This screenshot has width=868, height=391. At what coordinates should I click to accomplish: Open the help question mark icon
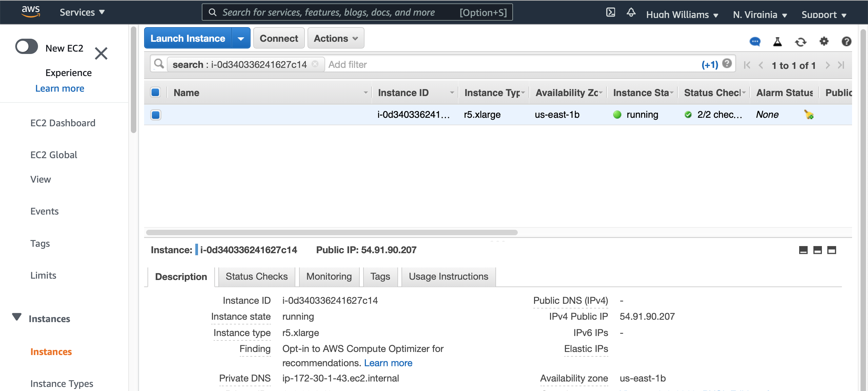pyautogui.click(x=846, y=41)
